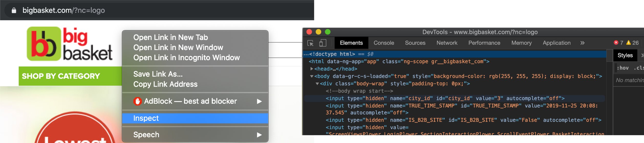Choose Open Link in New Tab
The height and width of the screenshot is (143, 644).
pyautogui.click(x=170, y=38)
